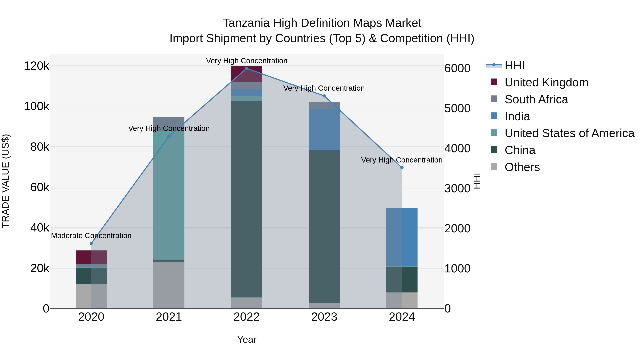Click the 2021 United States bar segment

pyautogui.click(x=169, y=195)
